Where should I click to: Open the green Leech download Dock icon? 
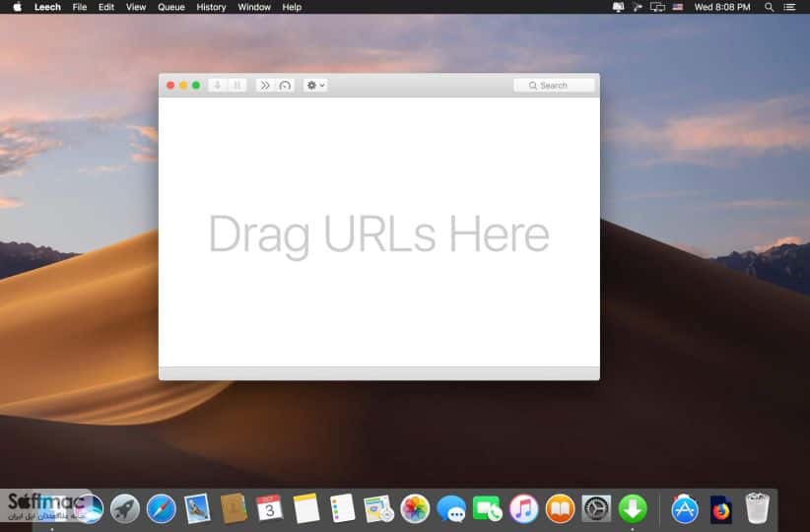click(633, 508)
